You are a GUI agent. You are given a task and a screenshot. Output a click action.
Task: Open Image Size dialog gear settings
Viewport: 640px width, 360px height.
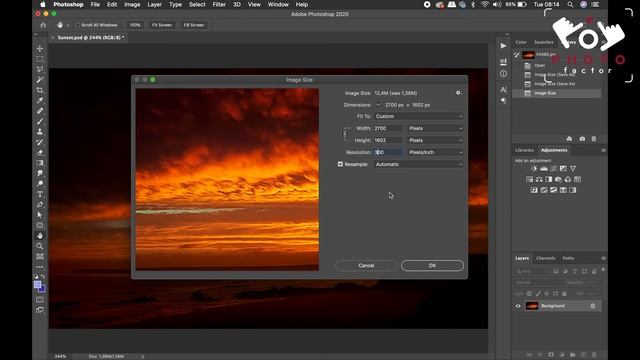(x=458, y=93)
